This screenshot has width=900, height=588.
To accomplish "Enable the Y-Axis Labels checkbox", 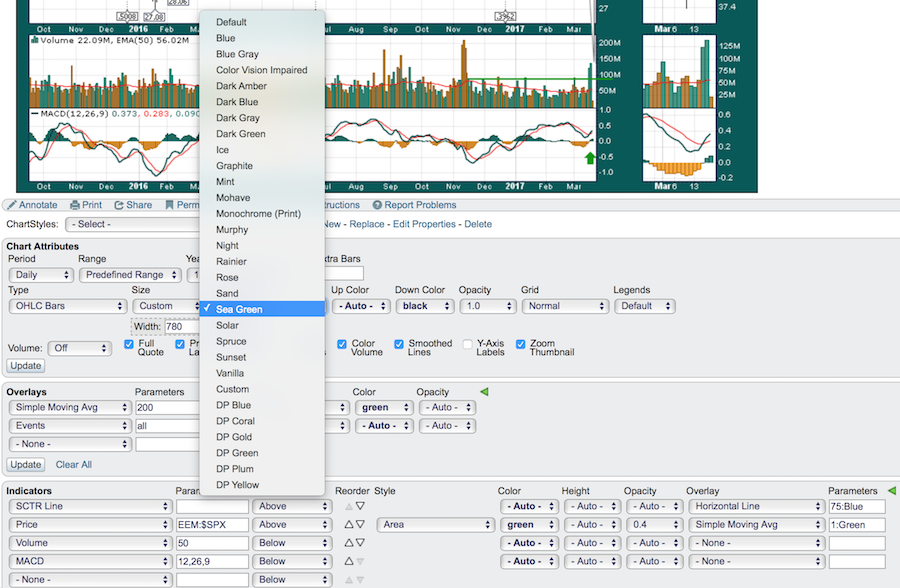I will (468, 344).
